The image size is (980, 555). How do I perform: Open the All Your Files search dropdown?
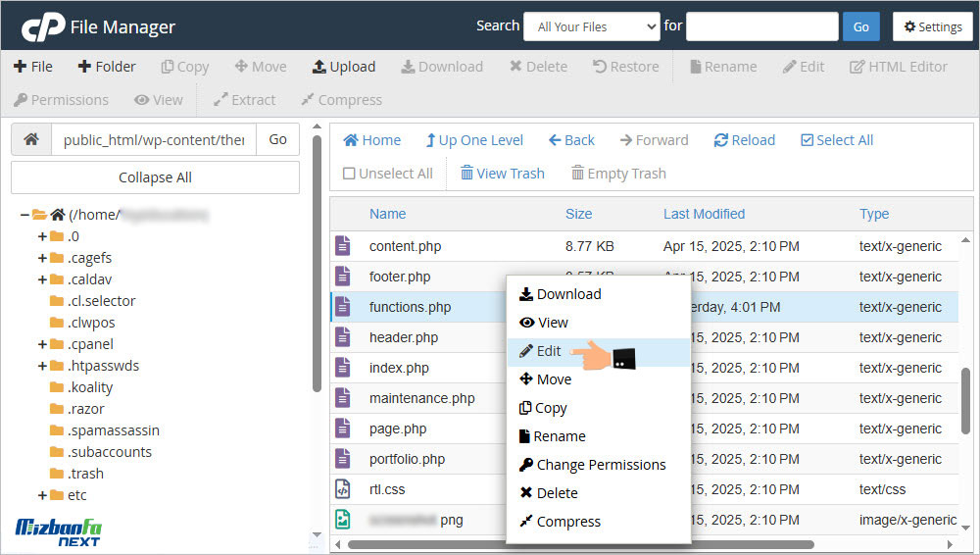tap(591, 26)
